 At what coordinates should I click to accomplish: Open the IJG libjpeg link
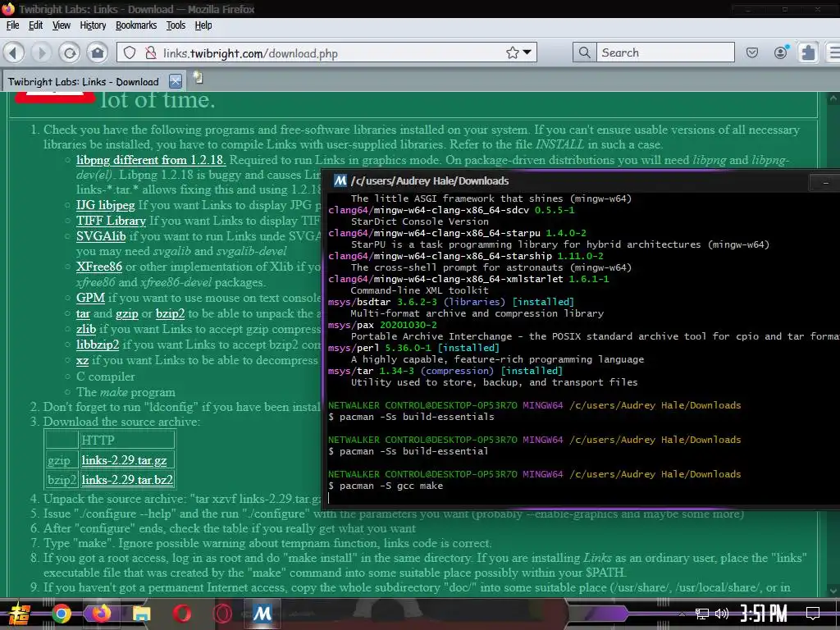pos(105,205)
